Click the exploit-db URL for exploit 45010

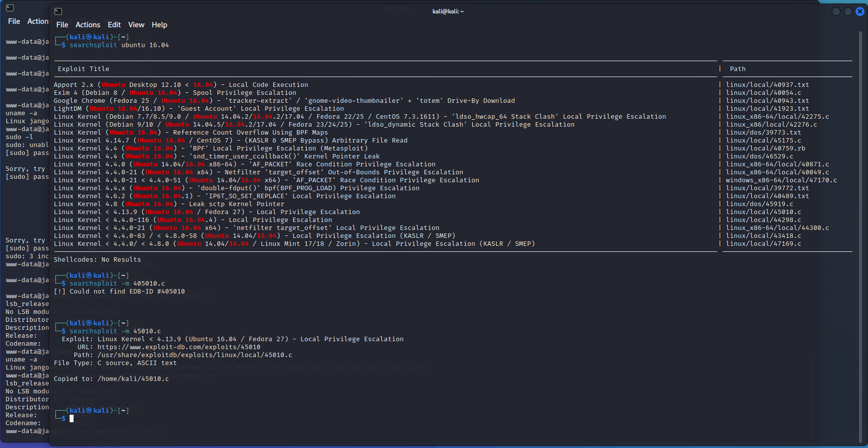(x=179, y=347)
